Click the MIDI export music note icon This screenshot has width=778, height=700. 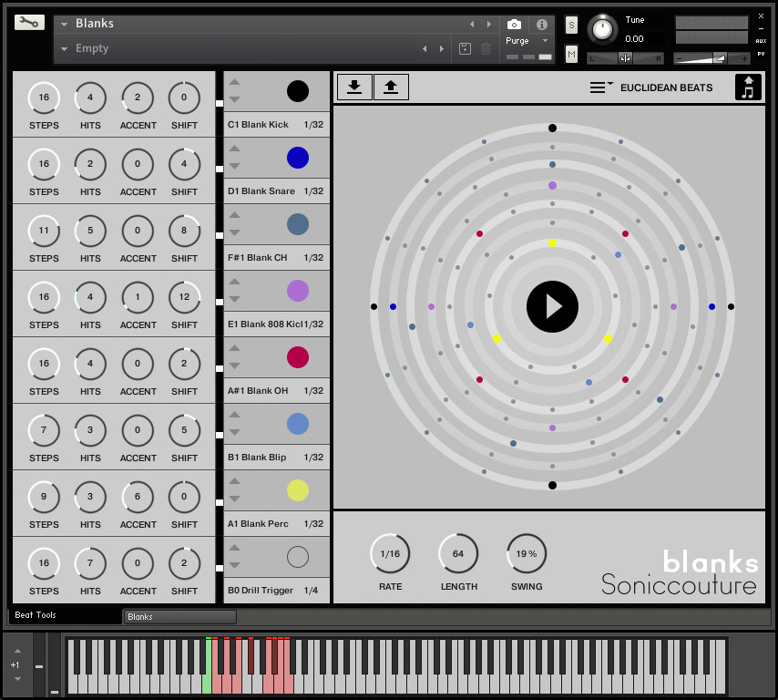[748, 87]
